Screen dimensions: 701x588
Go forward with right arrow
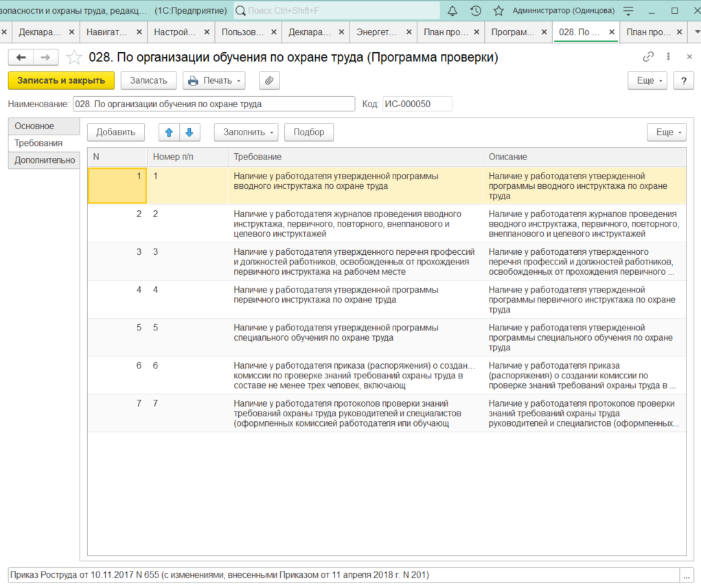coord(45,57)
